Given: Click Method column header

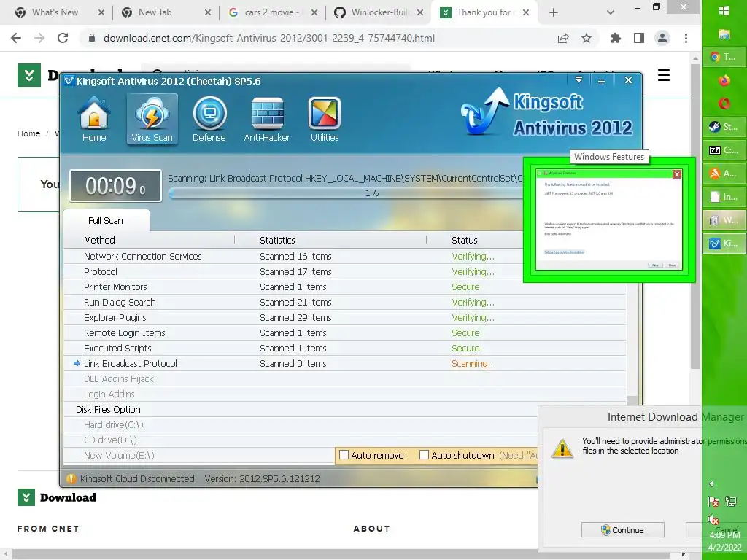Looking at the screenshot, I should [x=99, y=240].
